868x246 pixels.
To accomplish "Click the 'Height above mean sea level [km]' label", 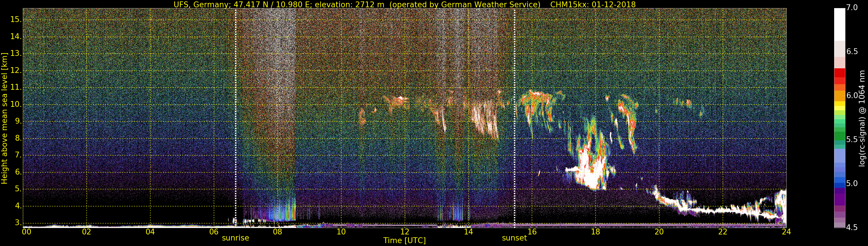I will click(4, 118).
